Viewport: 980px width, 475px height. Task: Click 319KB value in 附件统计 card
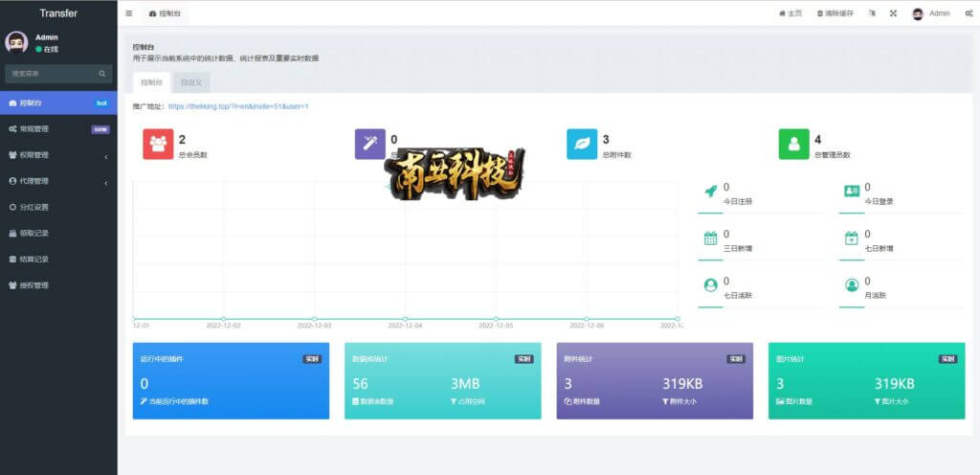point(682,384)
